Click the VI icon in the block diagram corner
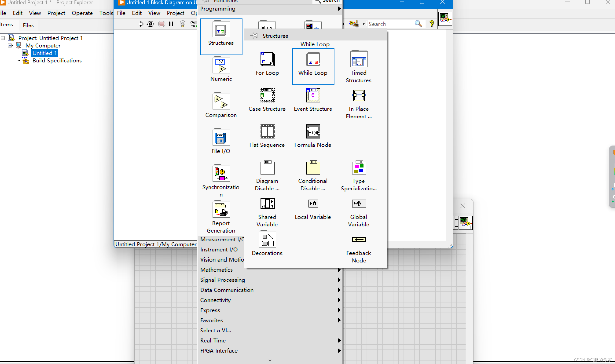The width and height of the screenshot is (615, 364). coord(445,19)
